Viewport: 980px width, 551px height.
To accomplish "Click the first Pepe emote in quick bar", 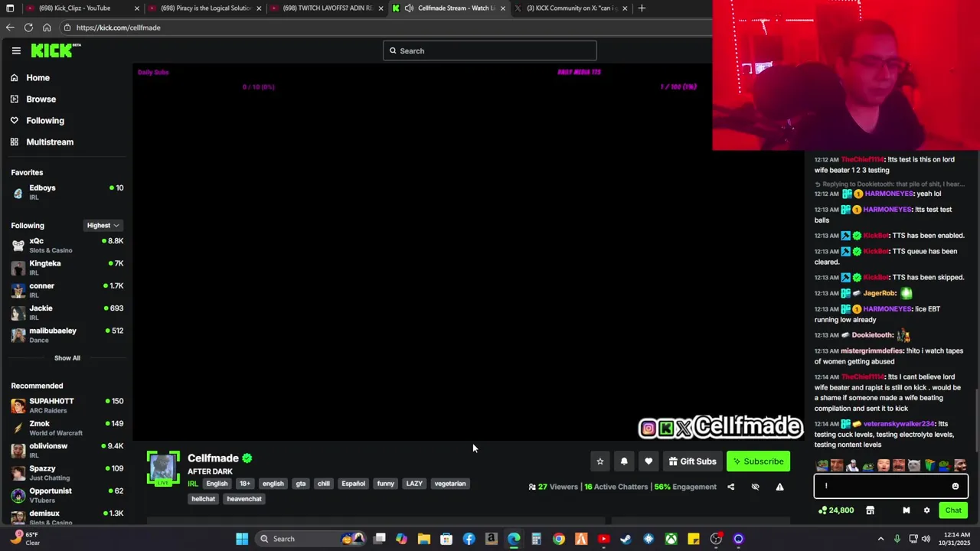I will tap(822, 465).
